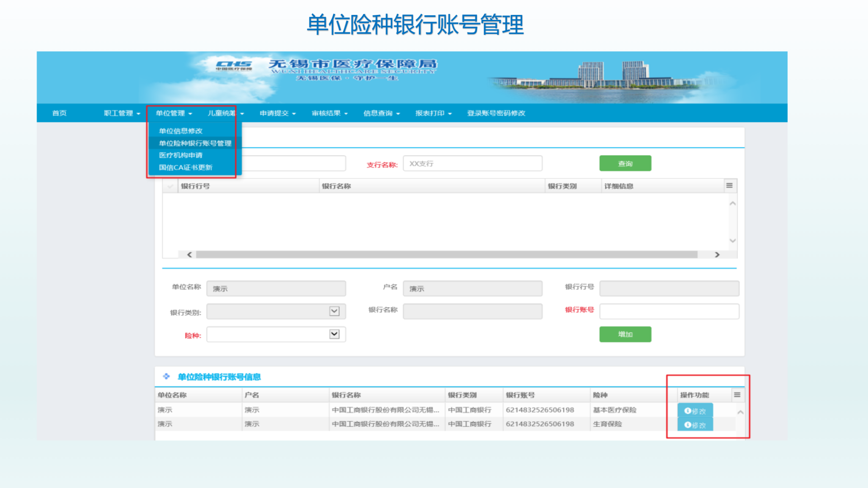The height and width of the screenshot is (488, 868).
Task: Open the account table column menu icon
Action: point(737,395)
